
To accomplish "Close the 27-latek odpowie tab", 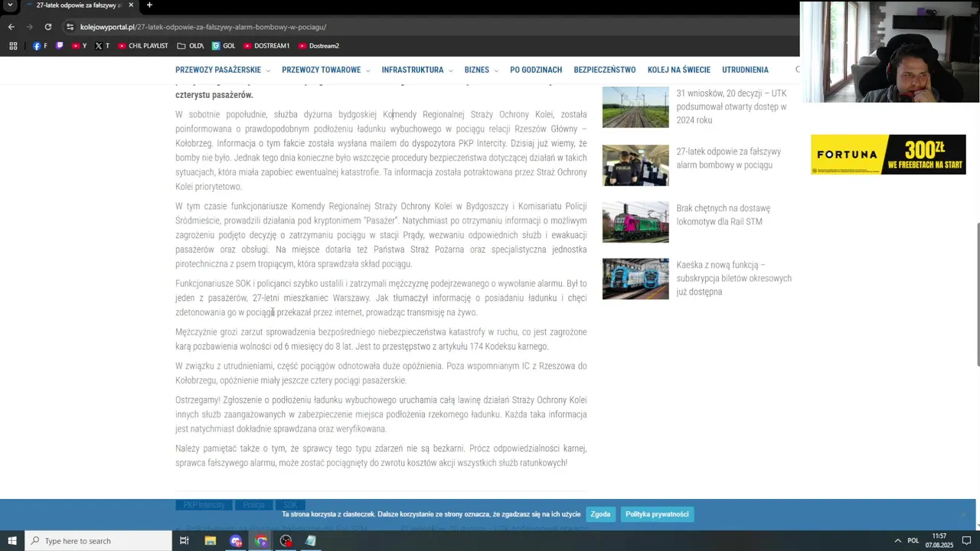I will tap(131, 5).
